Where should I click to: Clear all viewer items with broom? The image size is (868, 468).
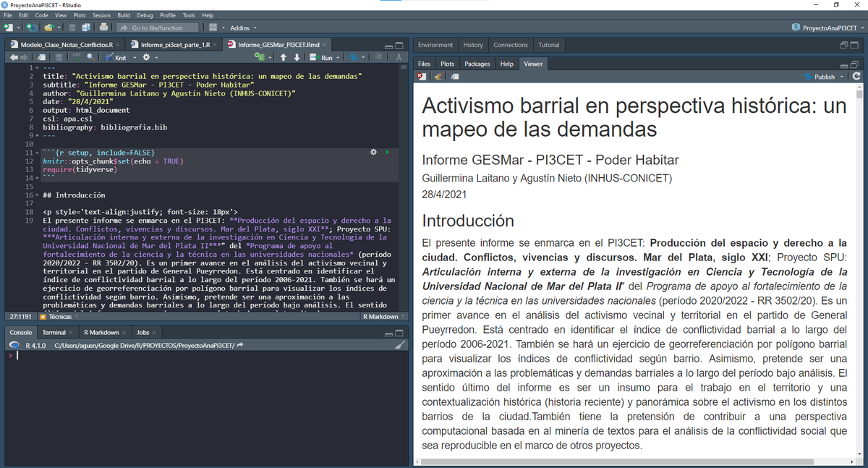tap(438, 76)
